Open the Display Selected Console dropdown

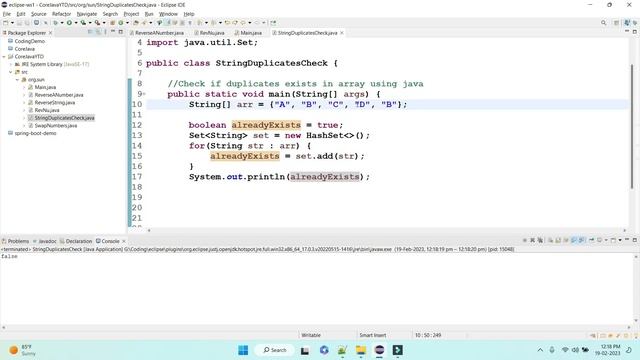(606, 240)
